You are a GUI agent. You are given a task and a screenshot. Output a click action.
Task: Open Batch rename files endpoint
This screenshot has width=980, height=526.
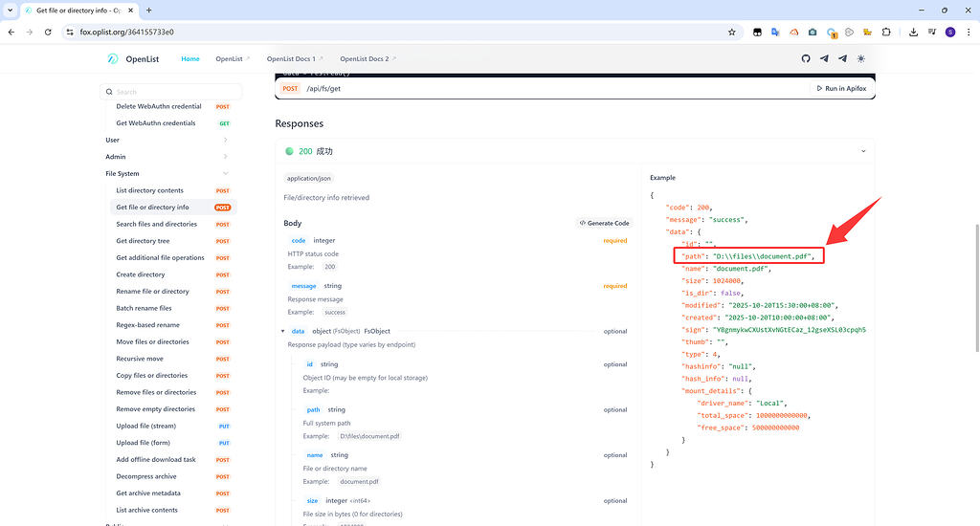pyautogui.click(x=172, y=309)
